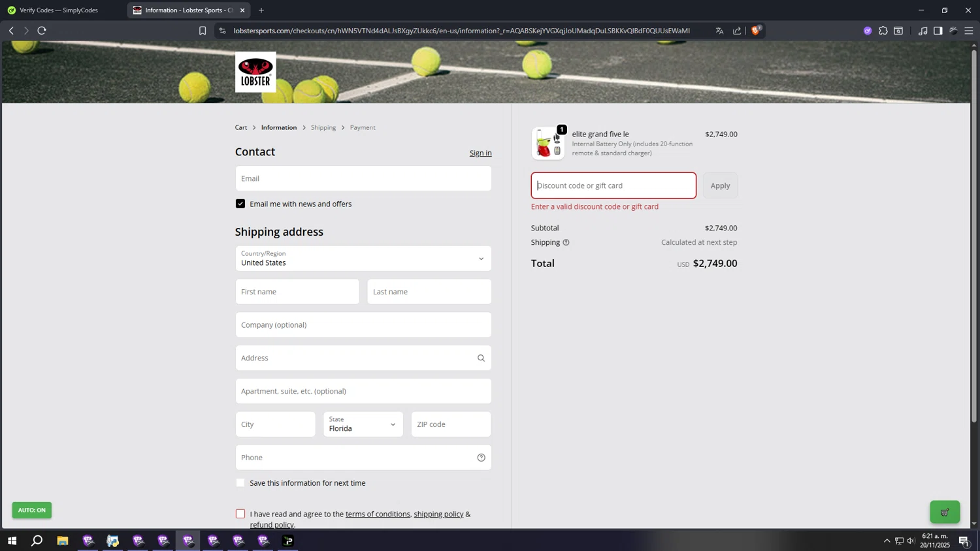The width and height of the screenshot is (980, 551).
Task: Click the share page icon
Action: (x=737, y=31)
